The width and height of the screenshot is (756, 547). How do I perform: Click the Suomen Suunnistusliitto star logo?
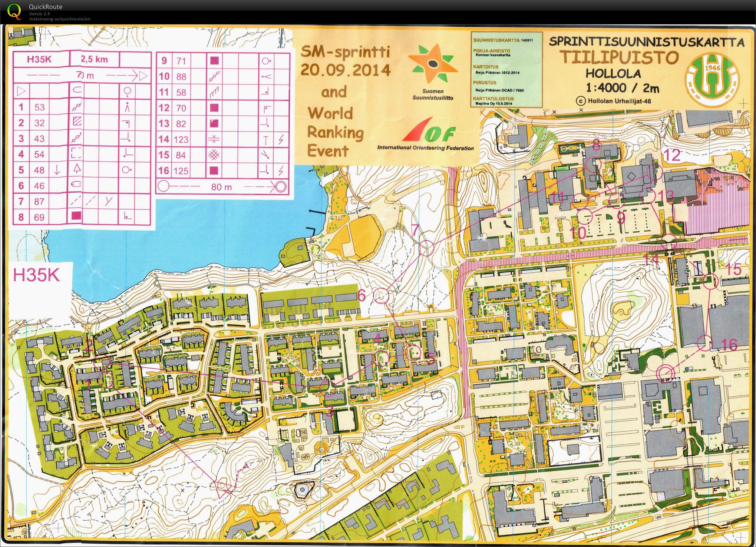click(x=433, y=64)
